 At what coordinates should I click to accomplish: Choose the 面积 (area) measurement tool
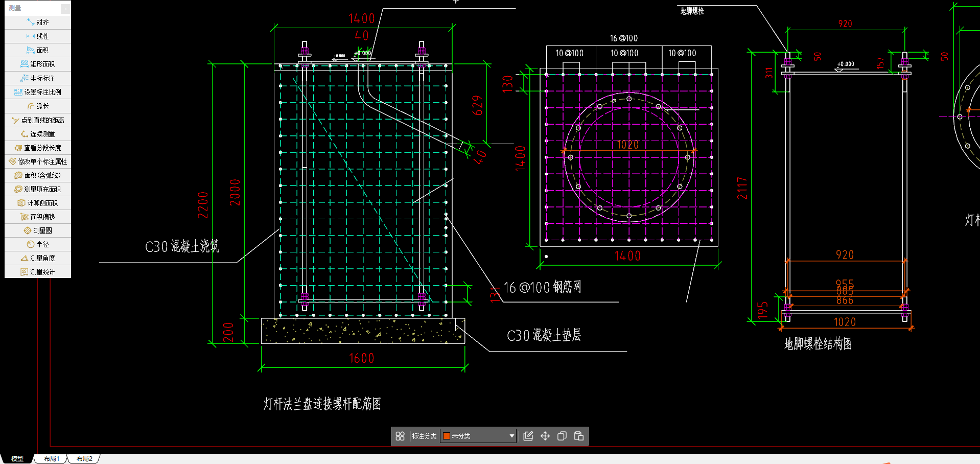click(38, 50)
